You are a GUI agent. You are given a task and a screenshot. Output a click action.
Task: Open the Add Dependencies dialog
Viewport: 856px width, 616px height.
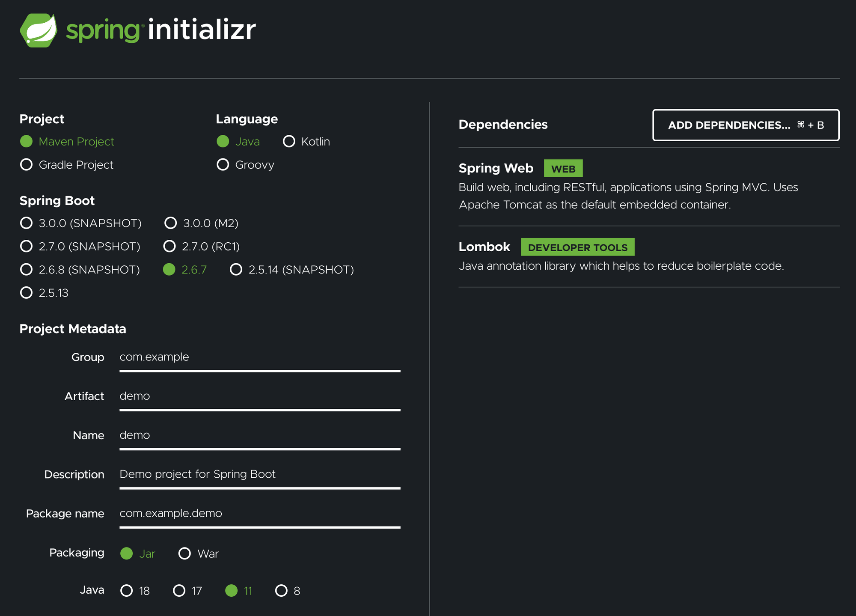tap(746, 125)
